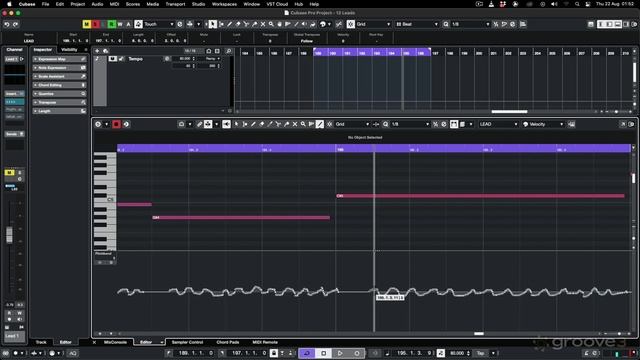Image resolution: width=640 pixels, height=360 pixels.
Task: Click bar 197 in the project ruler
Action: (x=436, y=53)
